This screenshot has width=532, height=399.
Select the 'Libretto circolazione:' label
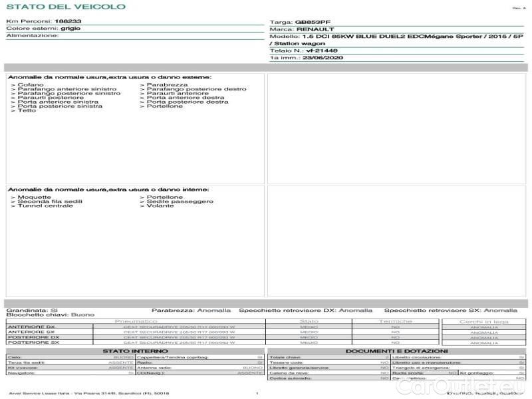click(x=417, y=357)
